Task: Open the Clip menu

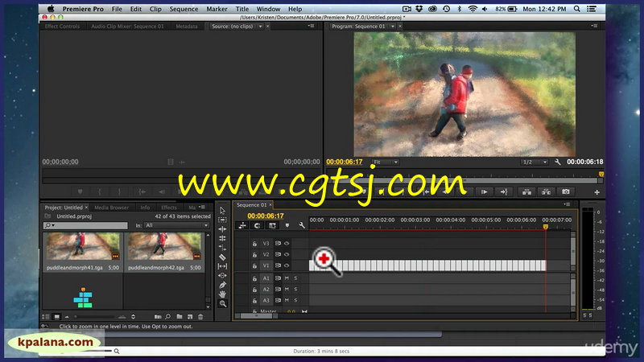Action: tap(155, 9)
